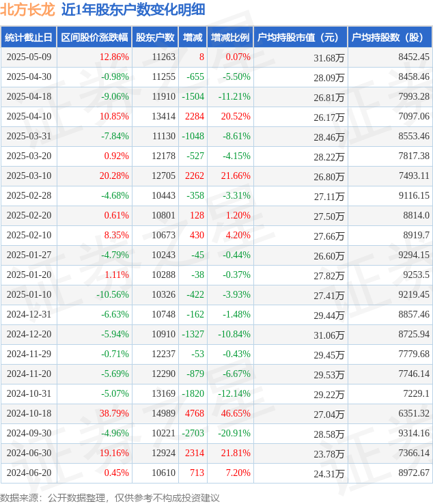This screenshot has height=504, width=433.
Task: Select the 2025-04-10 row date
Action: pyautogui.click(x=29, y=116)
